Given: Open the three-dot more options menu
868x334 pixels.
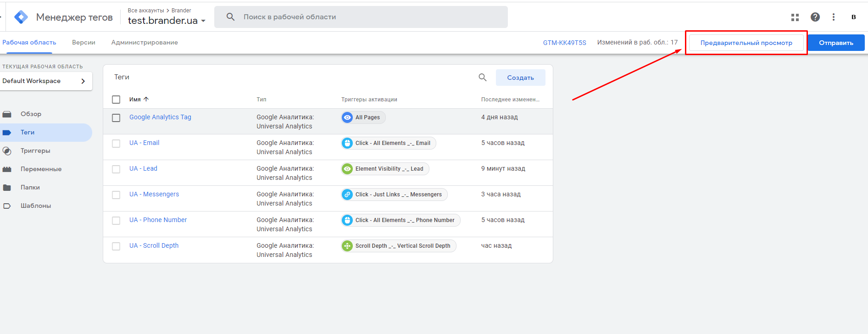Looking at the screenshot, I should pos(834,17).
